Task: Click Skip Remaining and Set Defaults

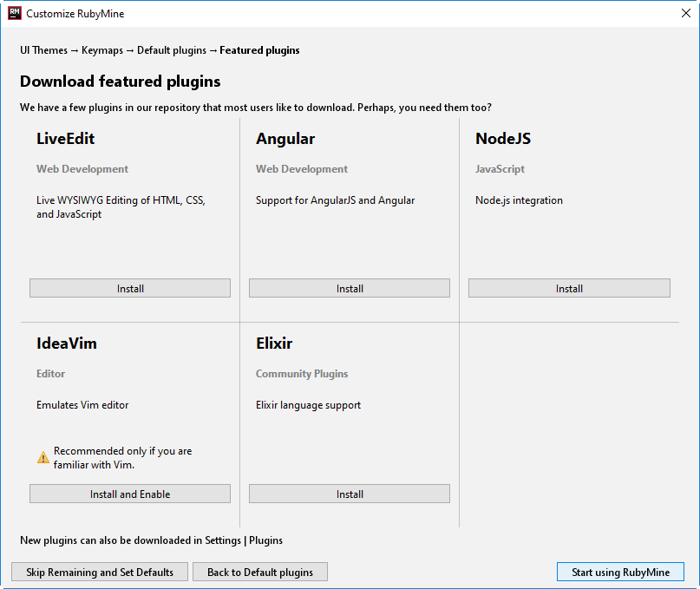Action: click(100, 572)
